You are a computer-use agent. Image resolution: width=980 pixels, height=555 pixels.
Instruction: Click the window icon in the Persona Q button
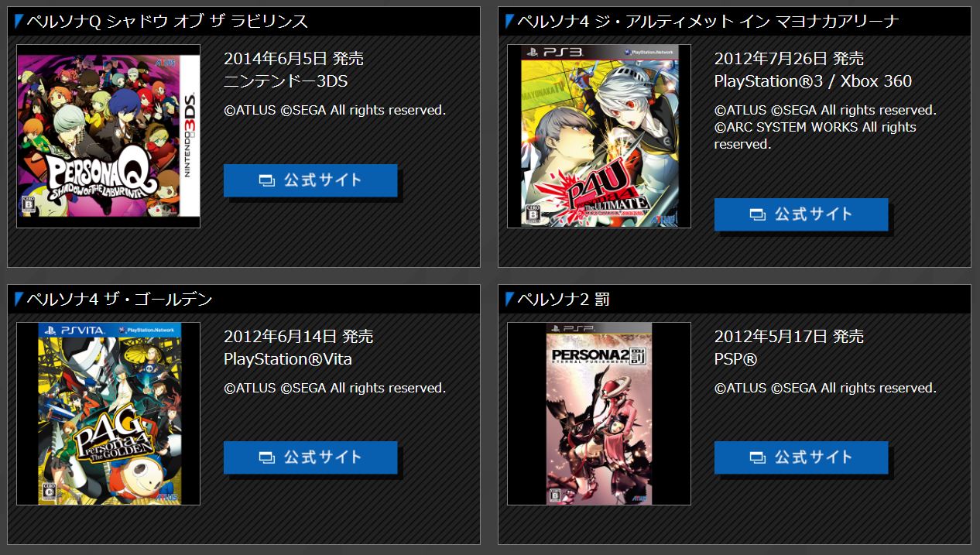[x=267, y=180]
